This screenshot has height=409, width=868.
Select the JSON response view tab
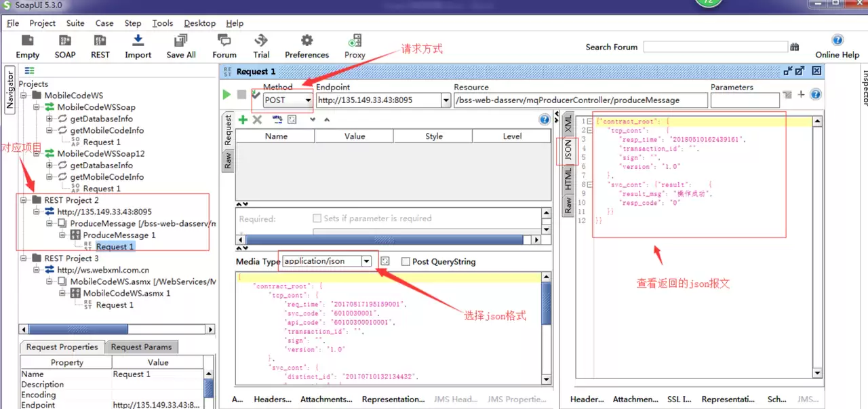(x=568, y=152)
